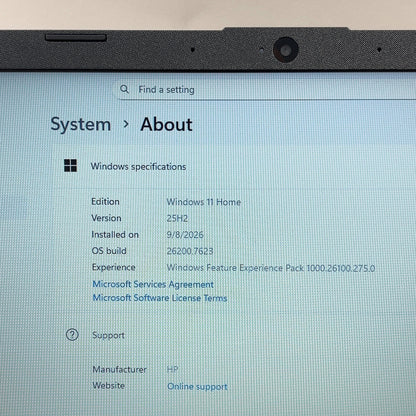This screenshot has width=416, height=416.
Task: Select the Windows 11 Home edition text
Action: click(x=204, y=202)
